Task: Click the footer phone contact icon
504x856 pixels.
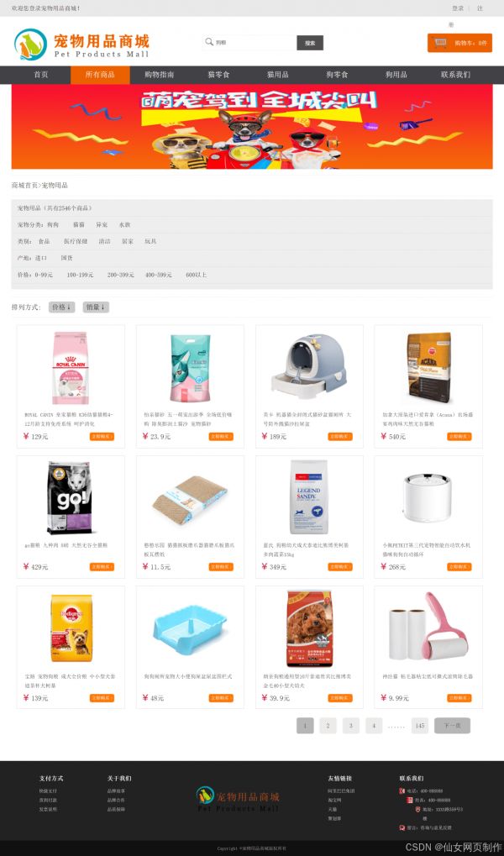Action: point(402,790)
